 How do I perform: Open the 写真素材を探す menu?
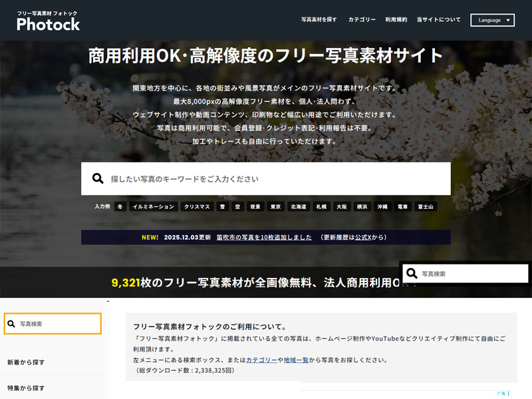tap(319, 20)
